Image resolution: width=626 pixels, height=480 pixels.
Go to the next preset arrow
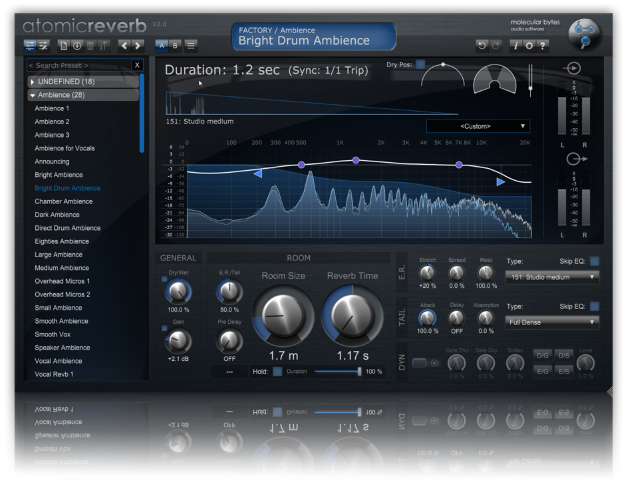point(138,45)
